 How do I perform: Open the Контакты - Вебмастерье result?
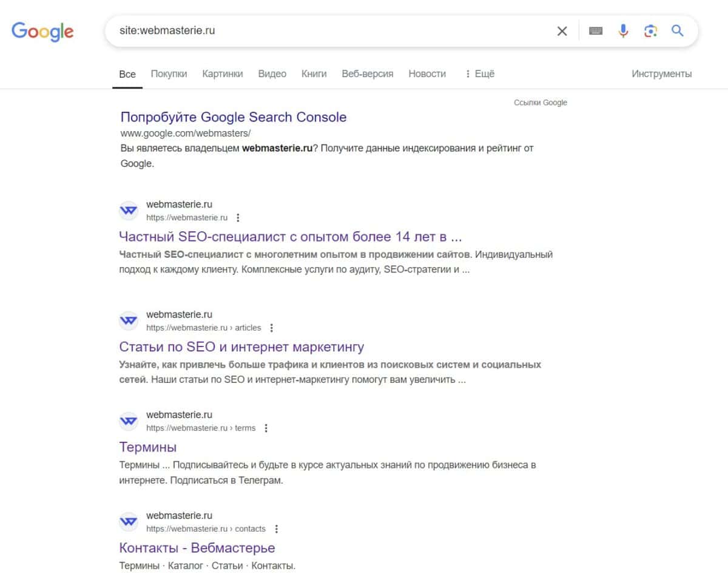pos(197,547)
